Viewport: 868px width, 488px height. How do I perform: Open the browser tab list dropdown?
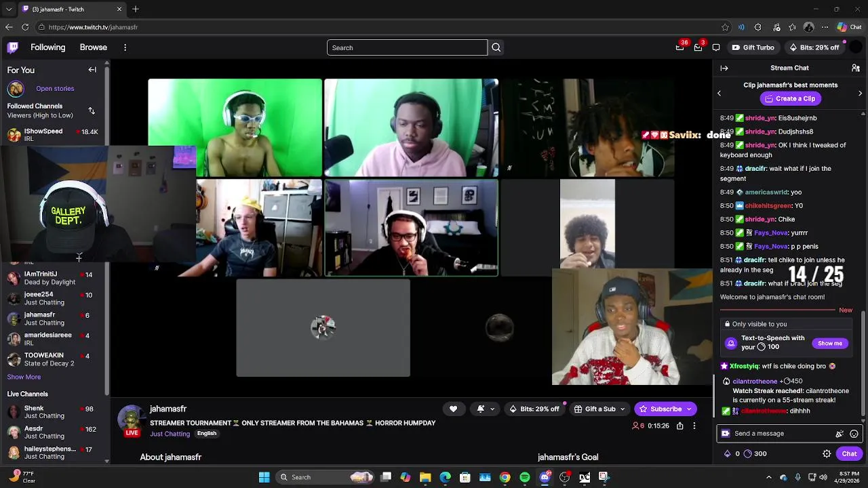[9, 9]
